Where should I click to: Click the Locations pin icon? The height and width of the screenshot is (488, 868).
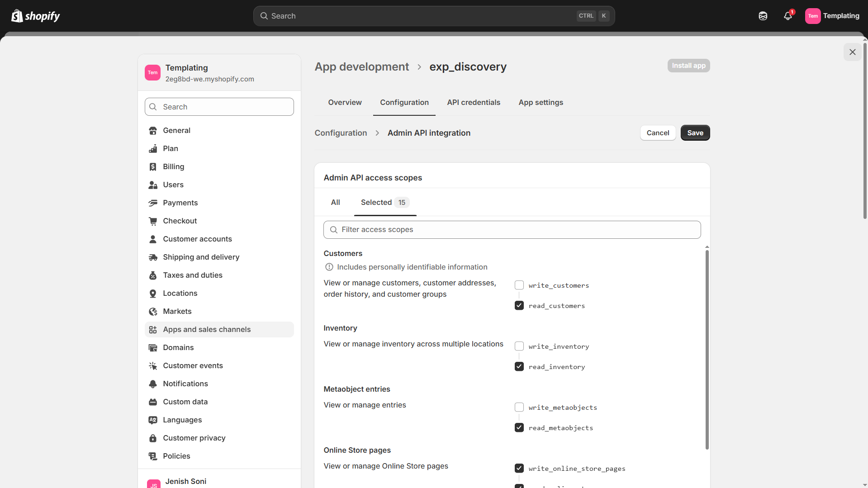click(153, 294)
